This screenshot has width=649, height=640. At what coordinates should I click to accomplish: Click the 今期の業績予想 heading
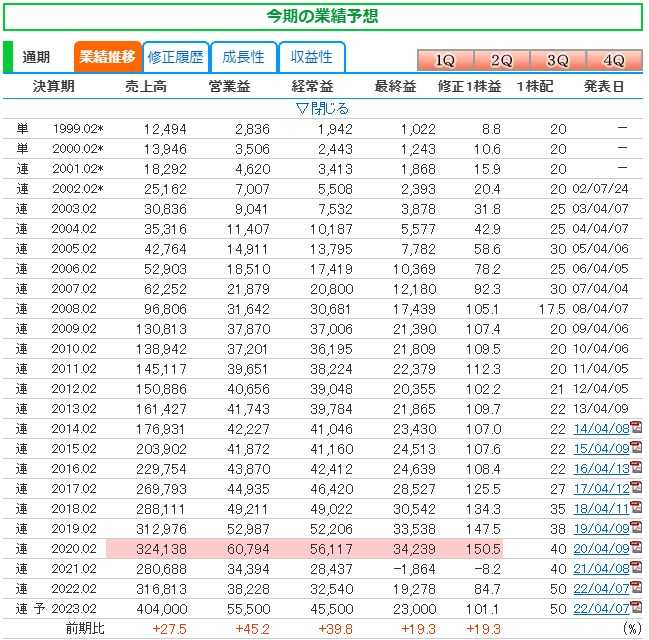pyautogui.click(x=322, y=17)
